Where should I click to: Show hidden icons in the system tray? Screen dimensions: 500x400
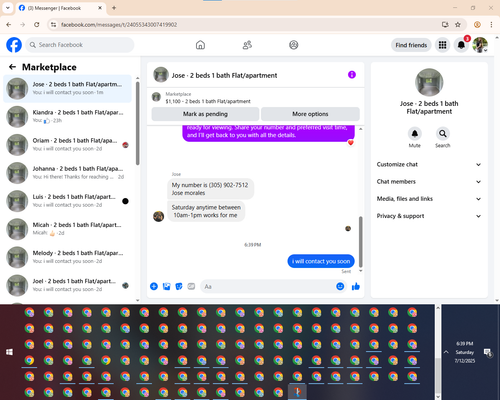click(x=446, y=352)
